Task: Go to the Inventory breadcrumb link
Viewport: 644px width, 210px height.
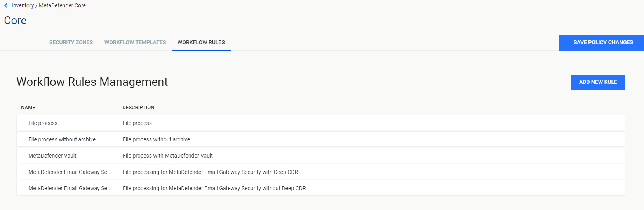Action: click(23, 5)
